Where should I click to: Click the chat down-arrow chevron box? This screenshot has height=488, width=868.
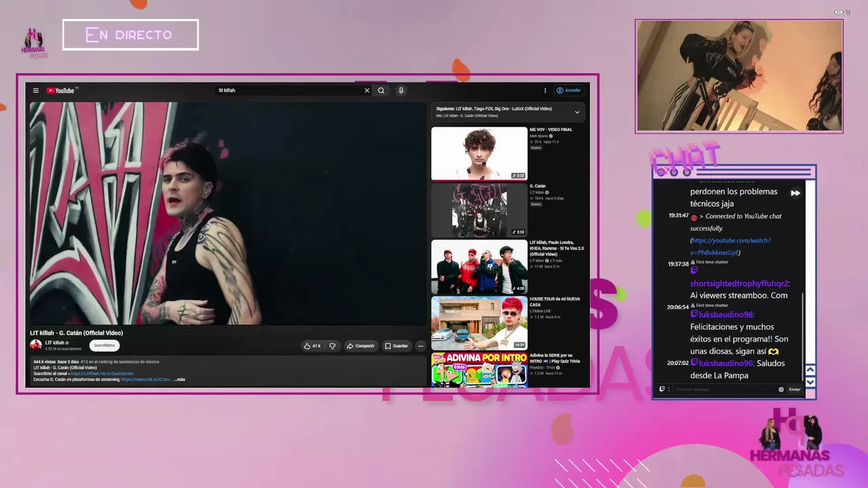pos(810,382)
